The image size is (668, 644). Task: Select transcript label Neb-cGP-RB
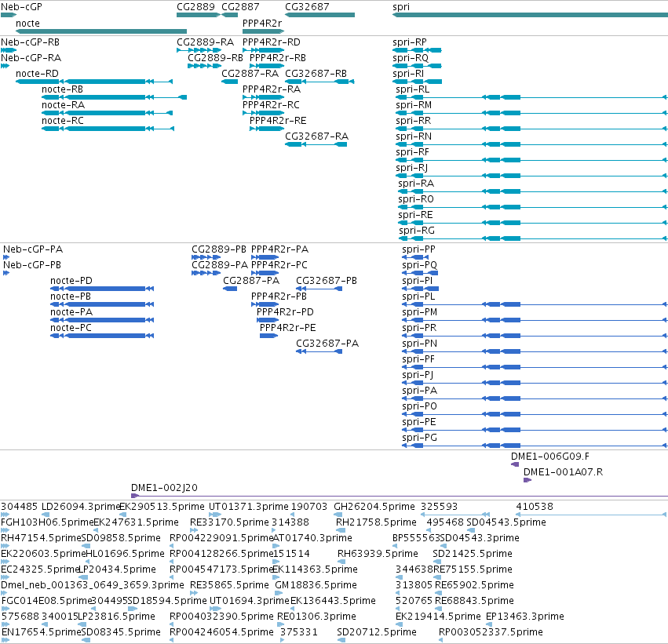point(31,42)
